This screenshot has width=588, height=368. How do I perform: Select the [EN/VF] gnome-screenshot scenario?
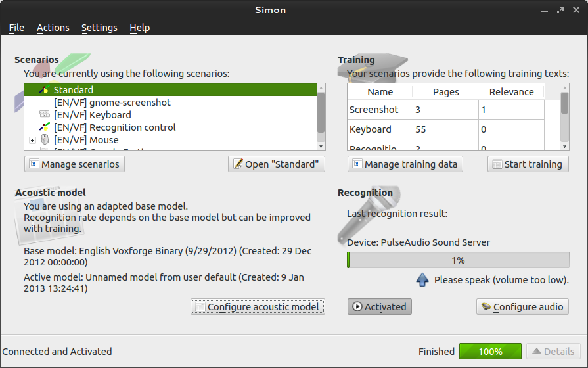[112, 103]
